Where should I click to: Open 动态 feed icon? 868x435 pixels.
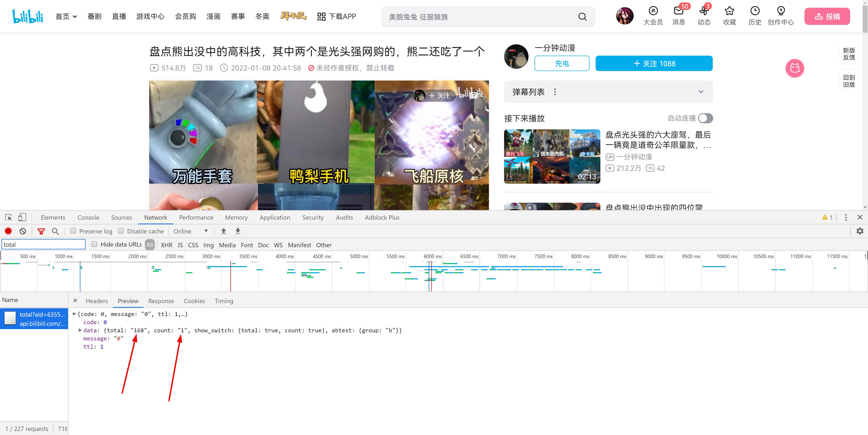704,16
